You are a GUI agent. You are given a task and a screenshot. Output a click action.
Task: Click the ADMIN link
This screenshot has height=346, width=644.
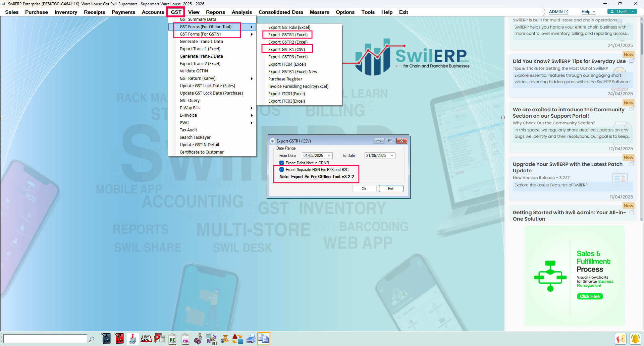click(556, 12)
